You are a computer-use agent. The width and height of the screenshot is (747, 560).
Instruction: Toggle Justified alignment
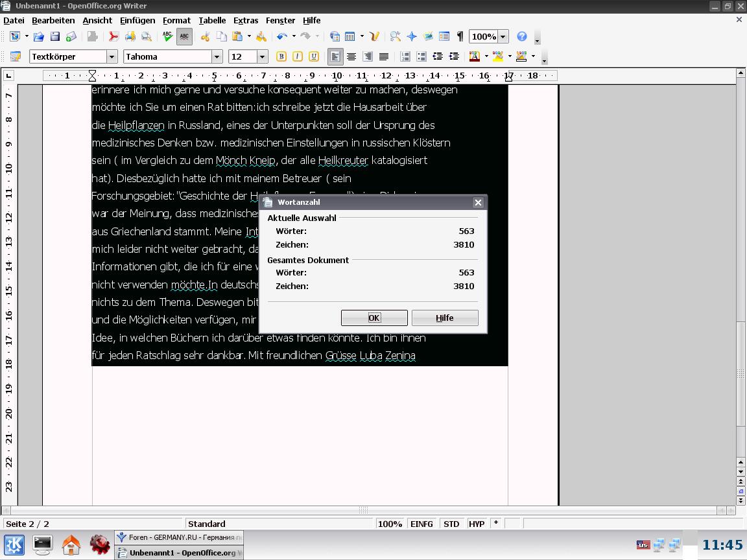click(383, 56)
